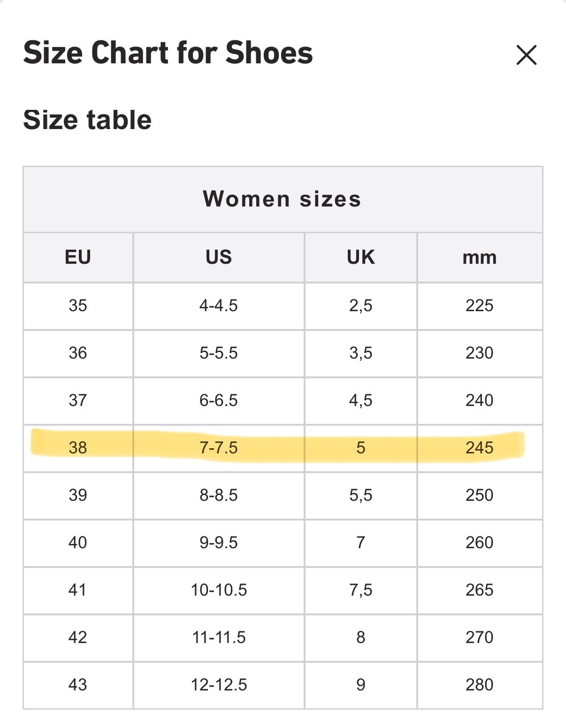Click UK size 4,5 cell
This screenshot has width=566, height=728.
pyautogui.click(x=361, y=401)
